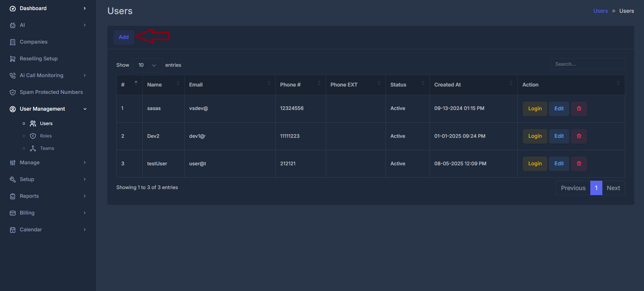
Task: Sort table by Action column arrows
Action: [618, 83]
